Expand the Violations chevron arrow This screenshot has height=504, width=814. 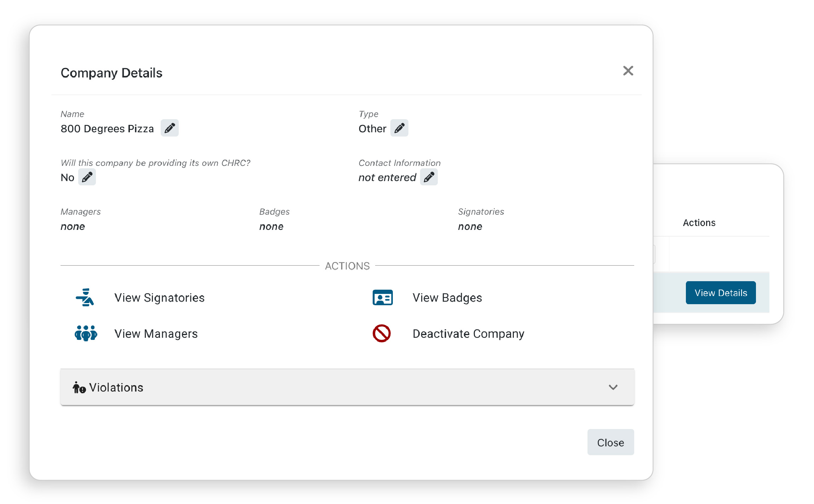click(613, 387)
